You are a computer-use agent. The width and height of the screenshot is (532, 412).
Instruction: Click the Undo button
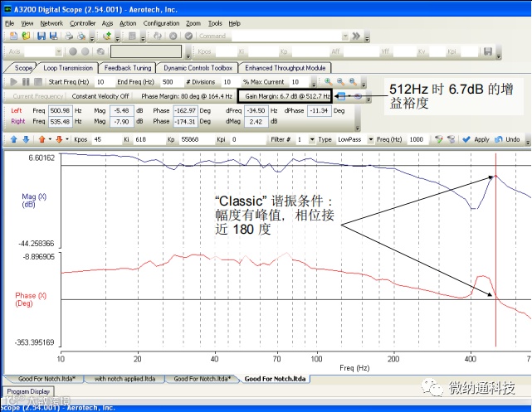pyautogui.click(x=507, y=139)
